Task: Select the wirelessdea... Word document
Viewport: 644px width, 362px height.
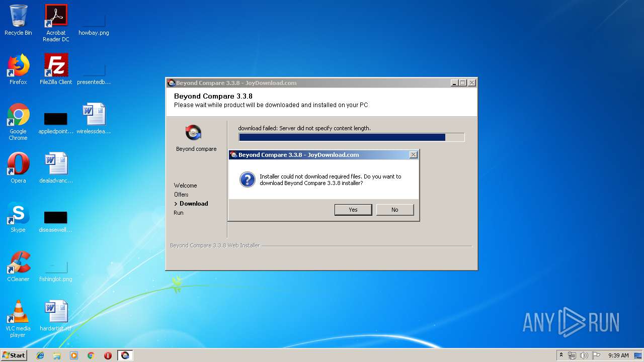Action: point(94,119)
